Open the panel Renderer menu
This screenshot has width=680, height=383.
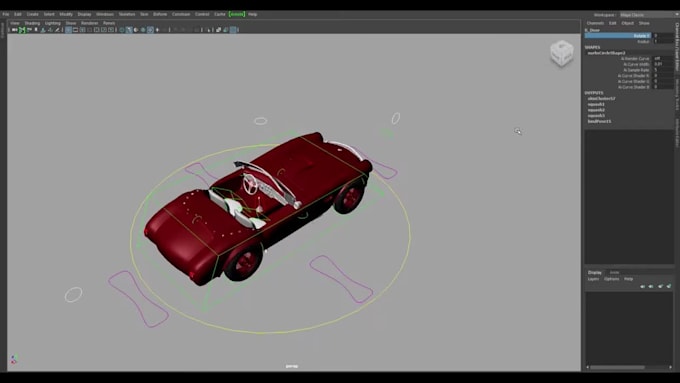click(x=89, y=23)
